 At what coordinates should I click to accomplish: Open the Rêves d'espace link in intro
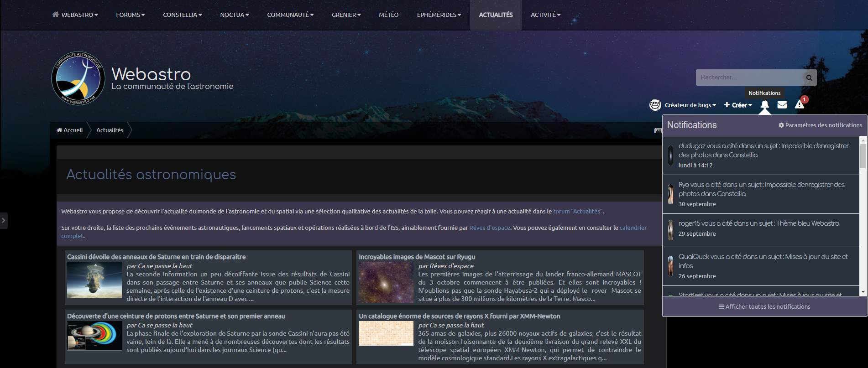pyautogui.click(x=490, y=228)
